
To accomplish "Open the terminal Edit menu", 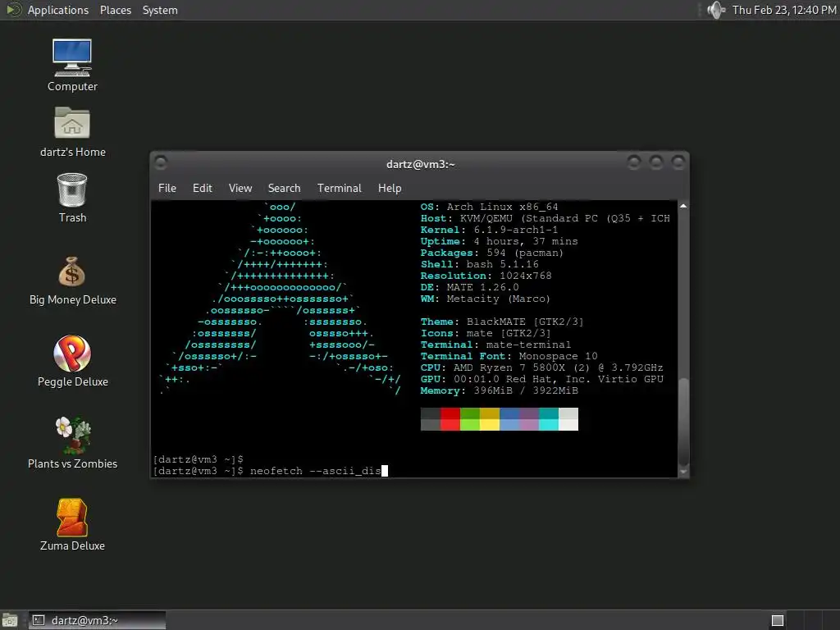I will click(x=202, y=188).
